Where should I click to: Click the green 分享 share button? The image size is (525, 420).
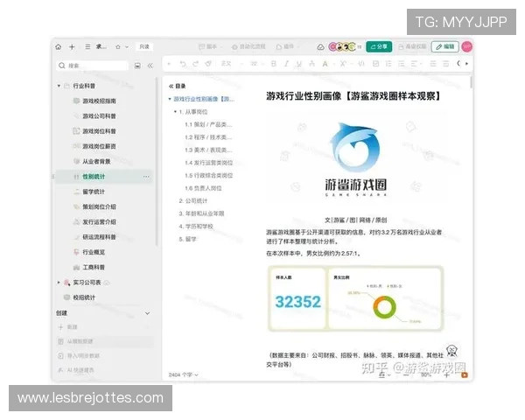tap(379, 46)
